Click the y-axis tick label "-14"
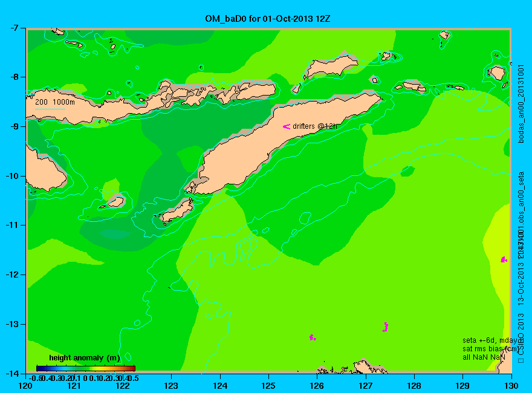The width and height of the screenshot is (532, 393). tap(12, 374)
